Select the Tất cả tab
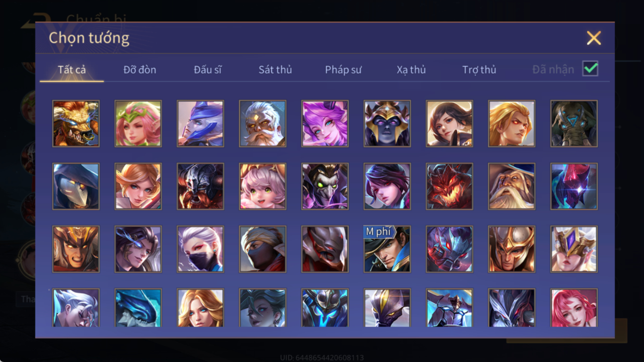This screenshot has width=644, height=362. (x=72, y=70)
